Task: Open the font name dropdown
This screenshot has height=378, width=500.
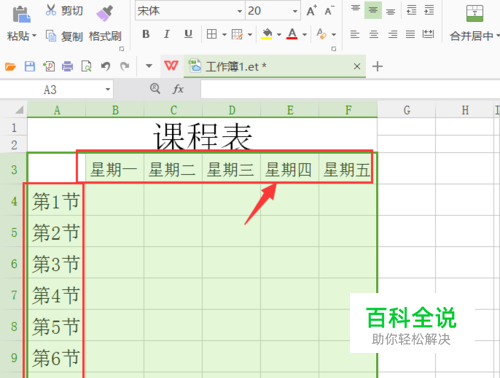Action: coord(239,11)
